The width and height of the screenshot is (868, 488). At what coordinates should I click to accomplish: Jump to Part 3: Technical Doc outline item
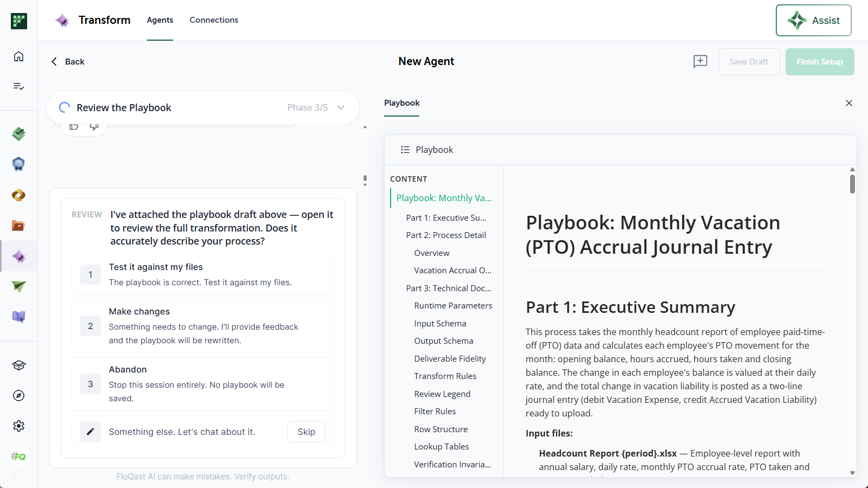(449, 288)
